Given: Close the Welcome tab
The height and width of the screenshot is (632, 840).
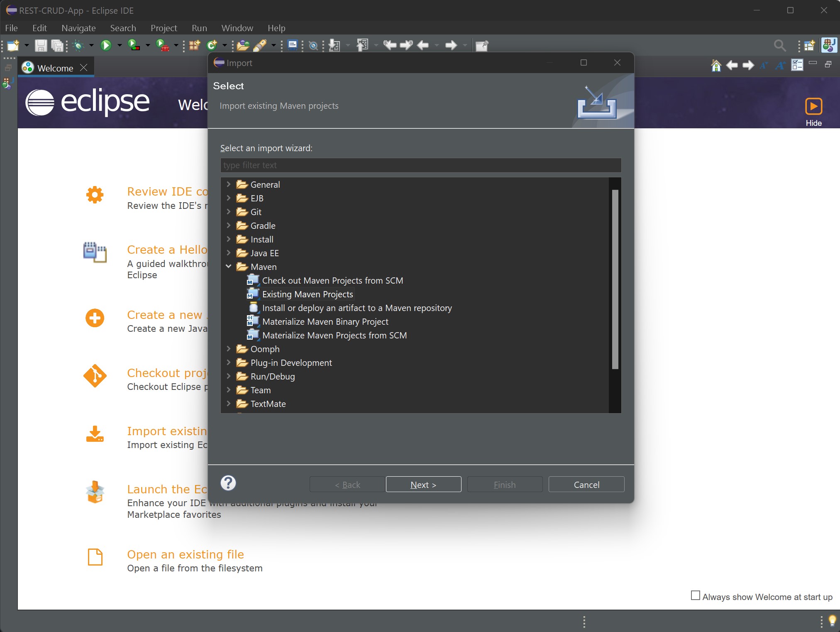Looking at the screenshot, I should (x=83, y=68).
